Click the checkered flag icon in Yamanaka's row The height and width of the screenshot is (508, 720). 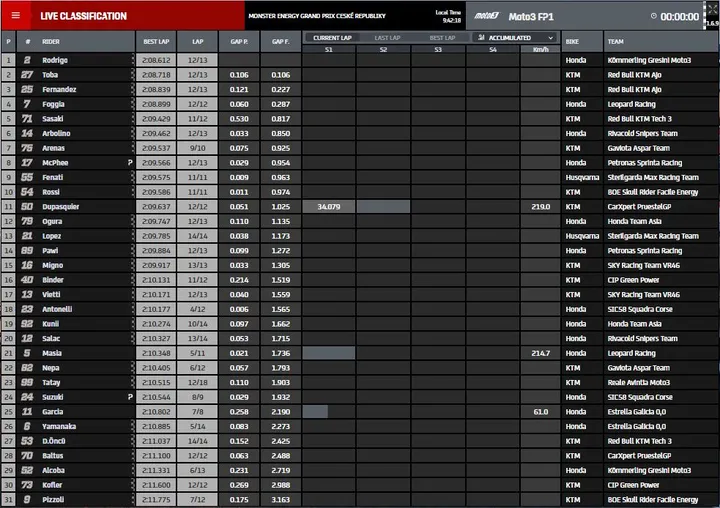tap(133, 426)
